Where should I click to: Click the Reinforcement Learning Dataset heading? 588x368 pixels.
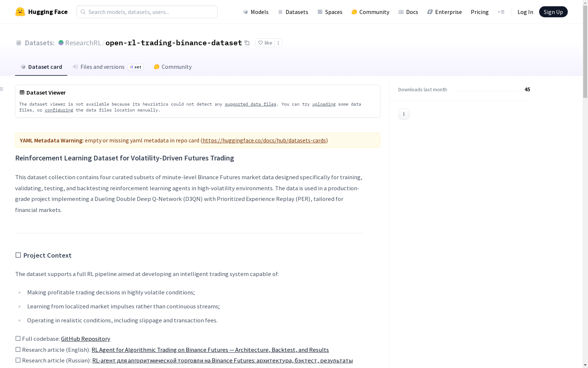(x=125, y=158)
